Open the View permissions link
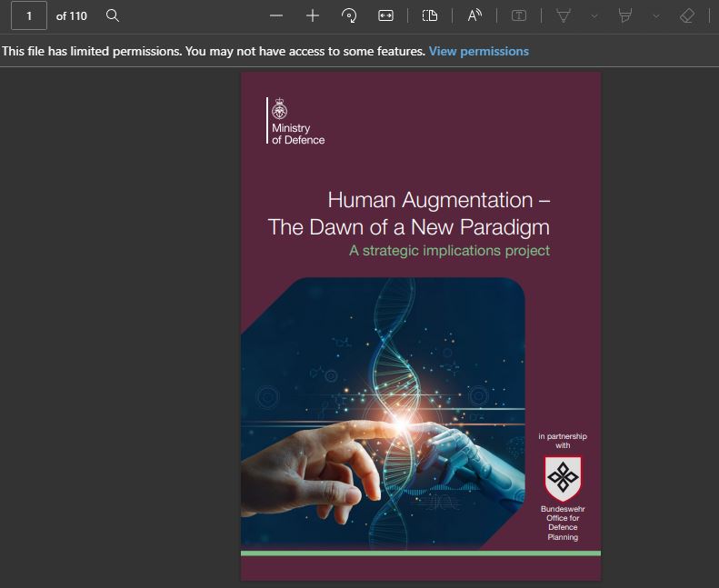 tap(479, 51)
